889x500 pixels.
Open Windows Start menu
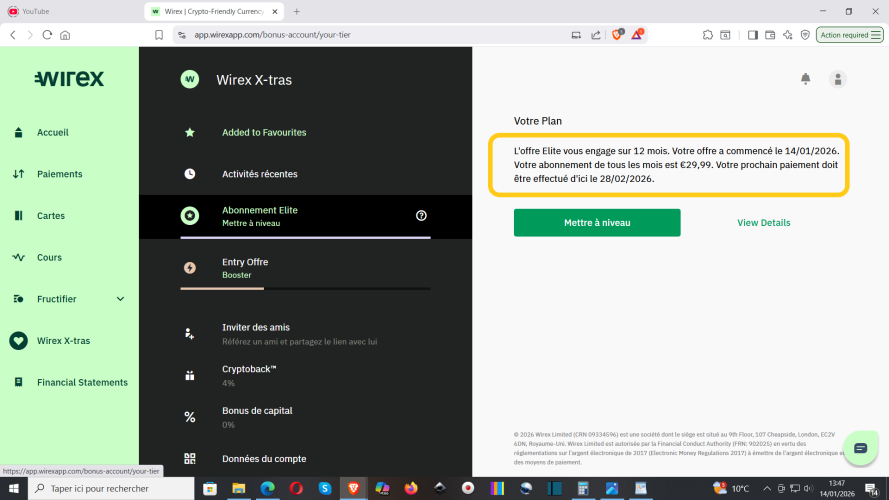pos(14,489)
